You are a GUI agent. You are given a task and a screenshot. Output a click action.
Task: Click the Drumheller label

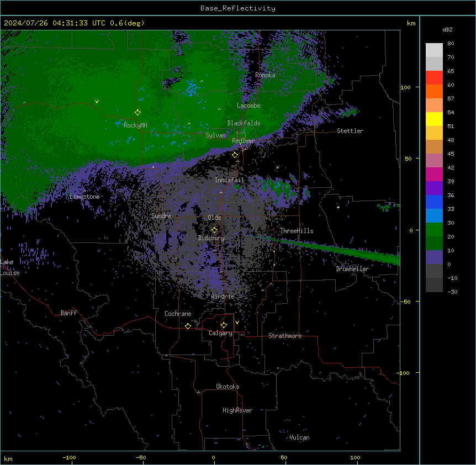[352, 269]
